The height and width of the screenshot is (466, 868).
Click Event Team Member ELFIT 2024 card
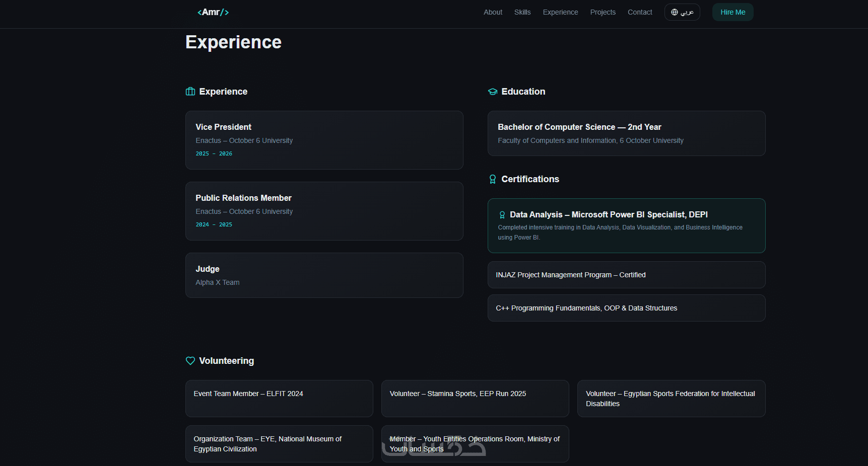click(279, 398)
